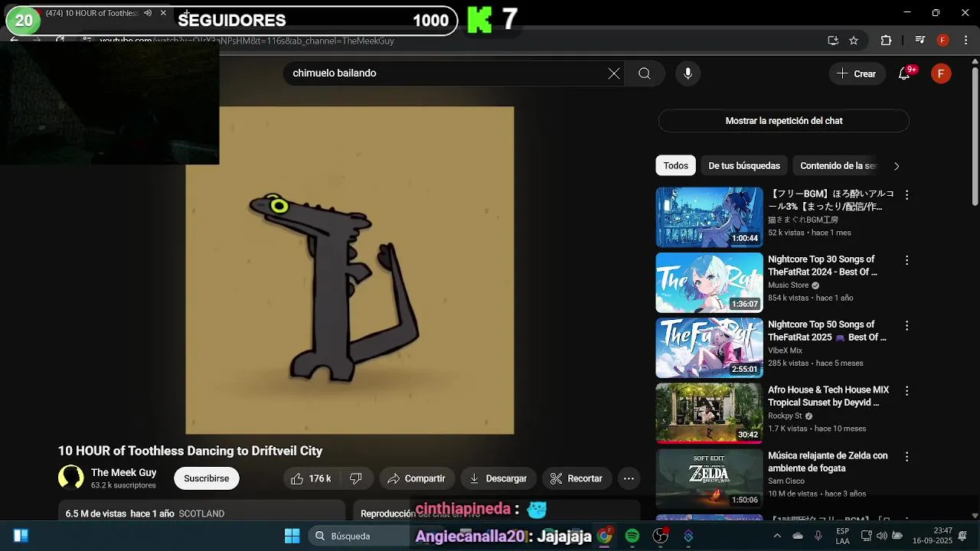Open Afro House Tropical Sunset thumbnail
Image resolution: width=980 pixels, height=551 pixels.
point(709,413)
